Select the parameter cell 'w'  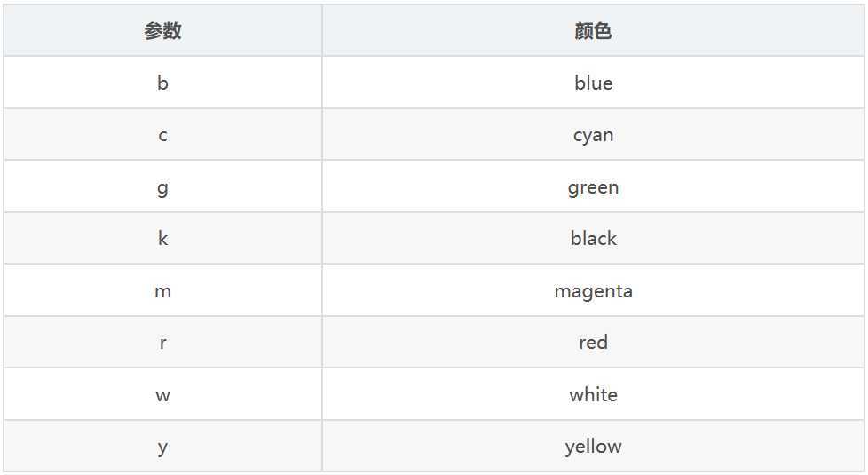pos(162,394)
